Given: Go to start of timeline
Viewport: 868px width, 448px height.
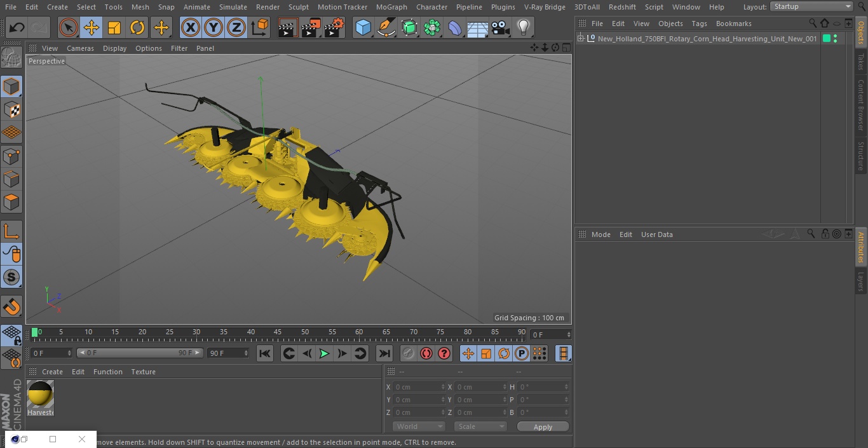Looking at the screenshot, I should pyautogui.click(x=265, y=353).
